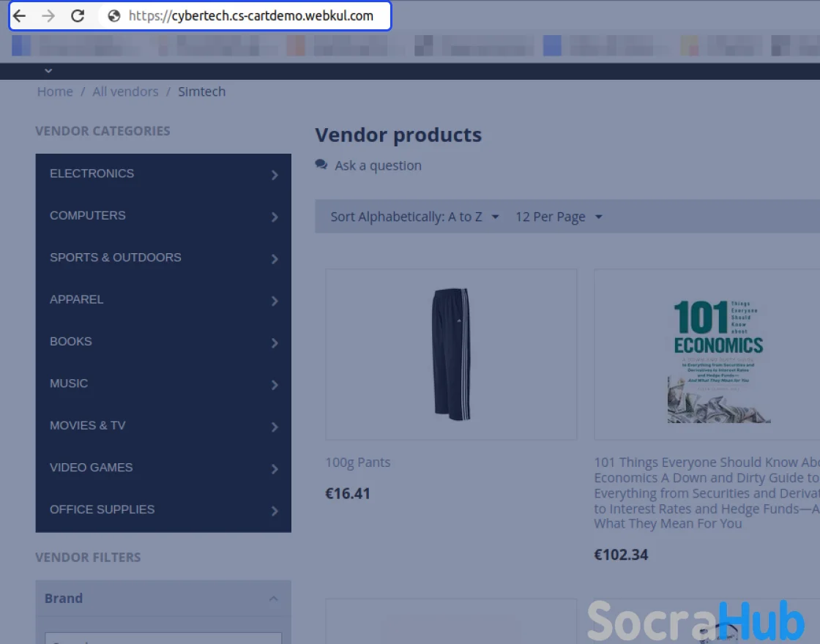Open the Sort Alphabetically dropdown
820x644 pixels.
[x=414, y=217]
